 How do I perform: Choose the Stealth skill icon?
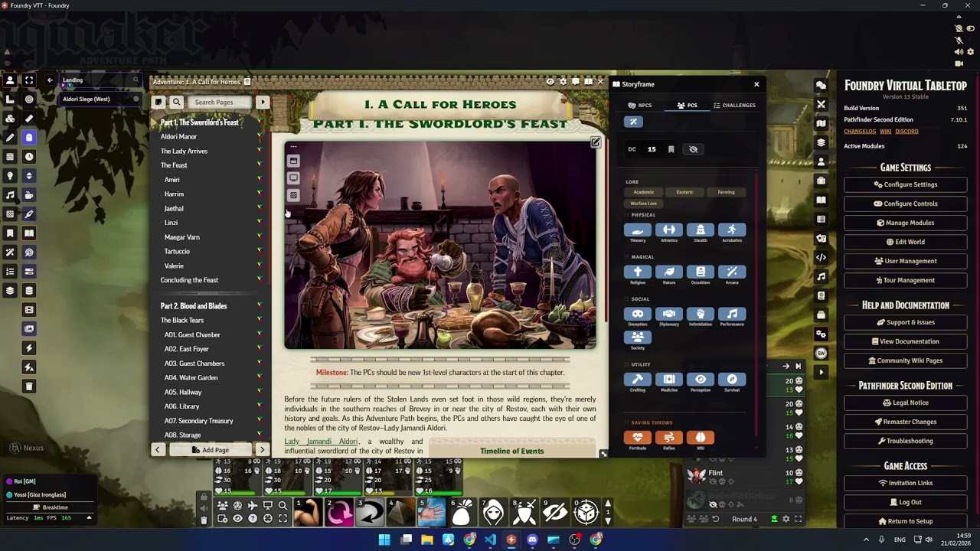701,230
